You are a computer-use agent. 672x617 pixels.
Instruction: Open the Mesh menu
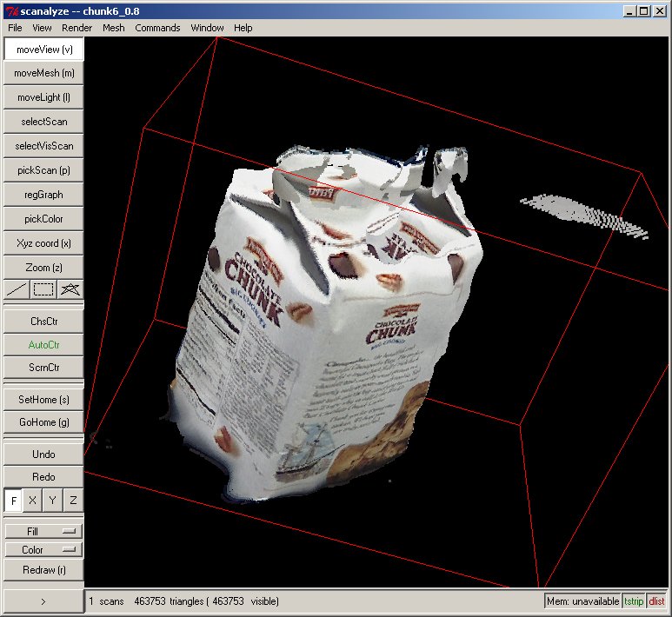click(x=113, y=28)
